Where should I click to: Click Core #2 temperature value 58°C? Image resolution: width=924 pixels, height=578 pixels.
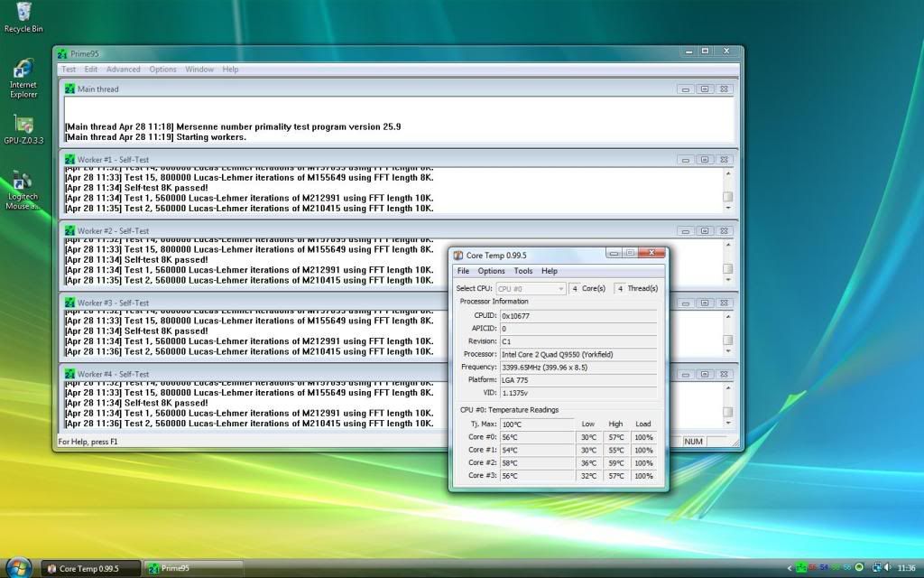click(x=537, y=463)
